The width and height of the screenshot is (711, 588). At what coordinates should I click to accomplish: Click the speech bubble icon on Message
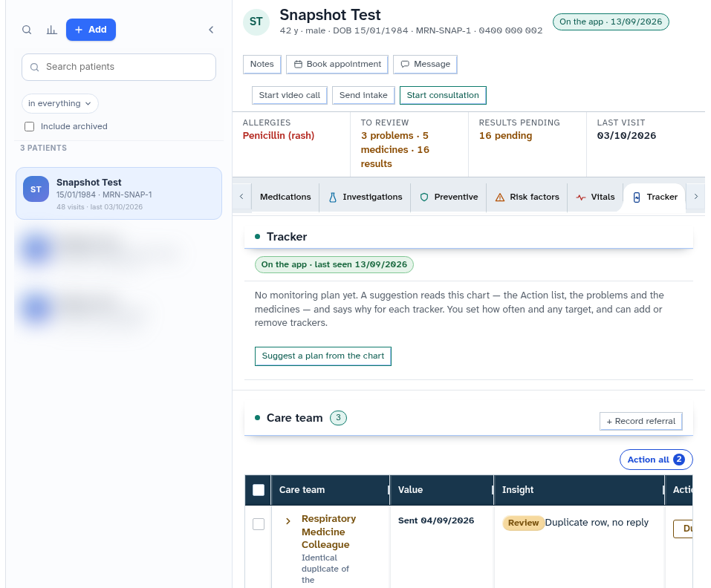pyautogui.click(x=405, y=65)
